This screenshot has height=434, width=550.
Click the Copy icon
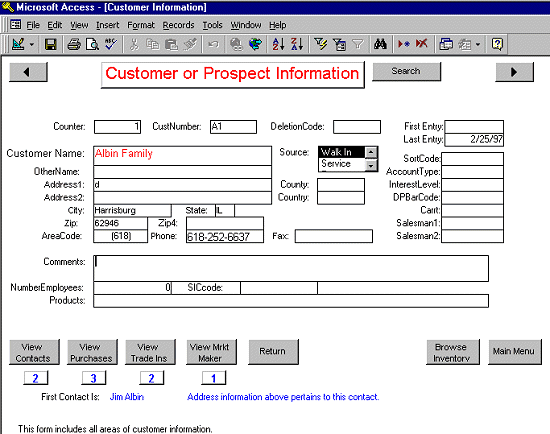click(153, 45)
